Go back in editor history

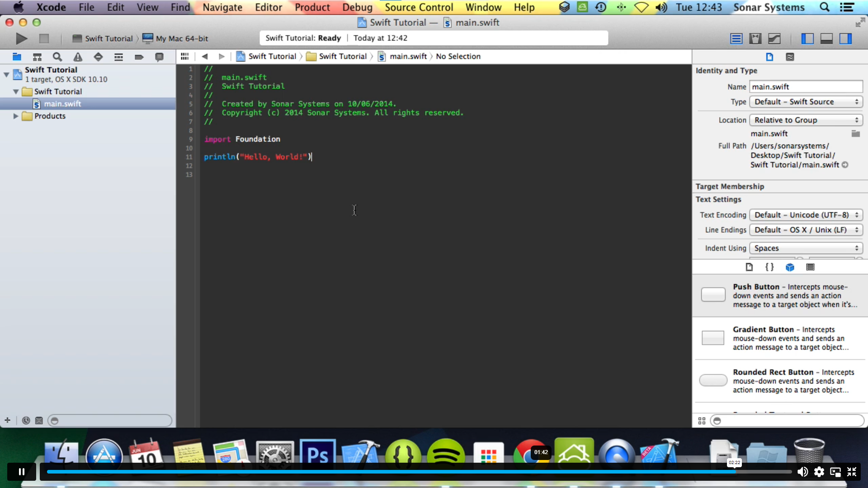pos(205,56)
